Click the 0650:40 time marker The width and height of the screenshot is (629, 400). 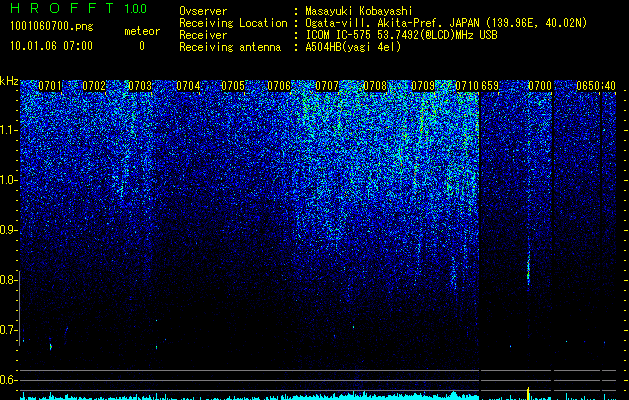pos(596,86)
